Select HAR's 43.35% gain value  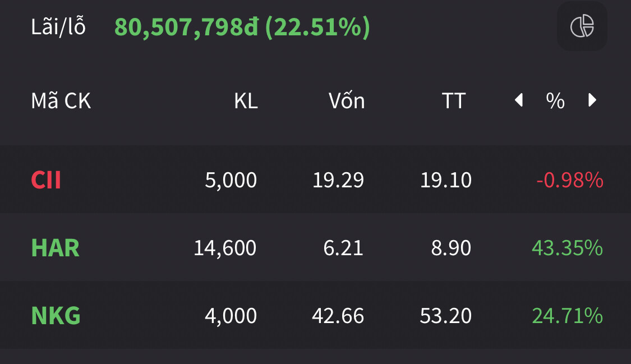pos(567,248)
